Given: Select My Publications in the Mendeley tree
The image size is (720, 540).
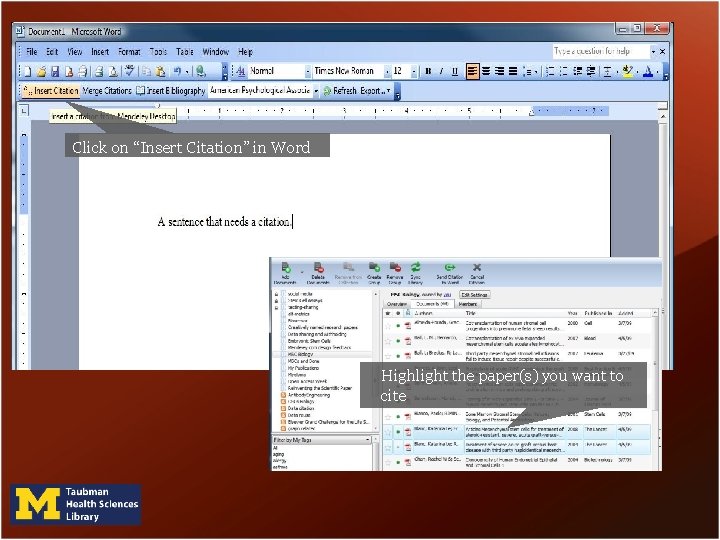Looking at the screenshot, I should tap(303, 368).
